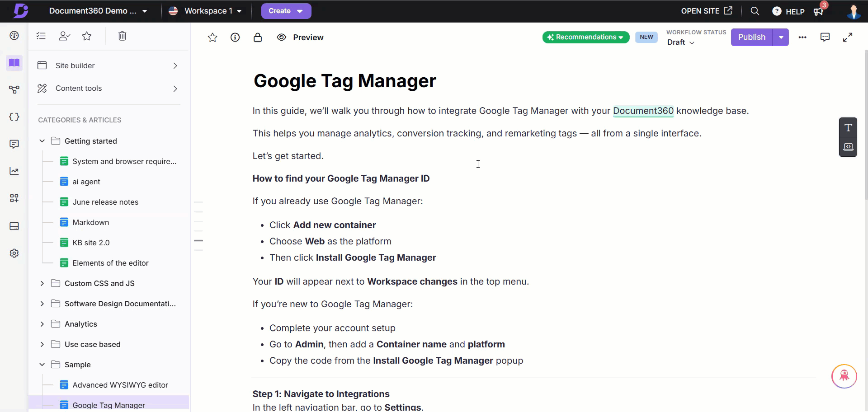Click the Document360 logo icon
Image resolution: width=868 pixels, height=412 pixels.
[20, 11]
